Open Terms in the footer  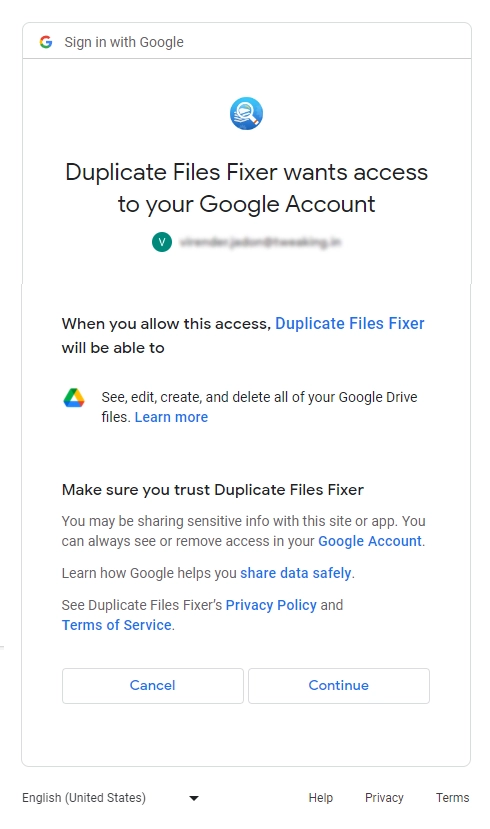point(452,798)
